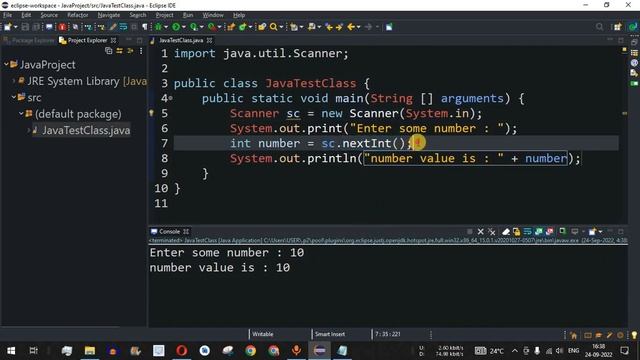This screenshot has height=360, width=640.
Task: Click the New wizard icon in the toolbar
Action: tap(7, 27)
